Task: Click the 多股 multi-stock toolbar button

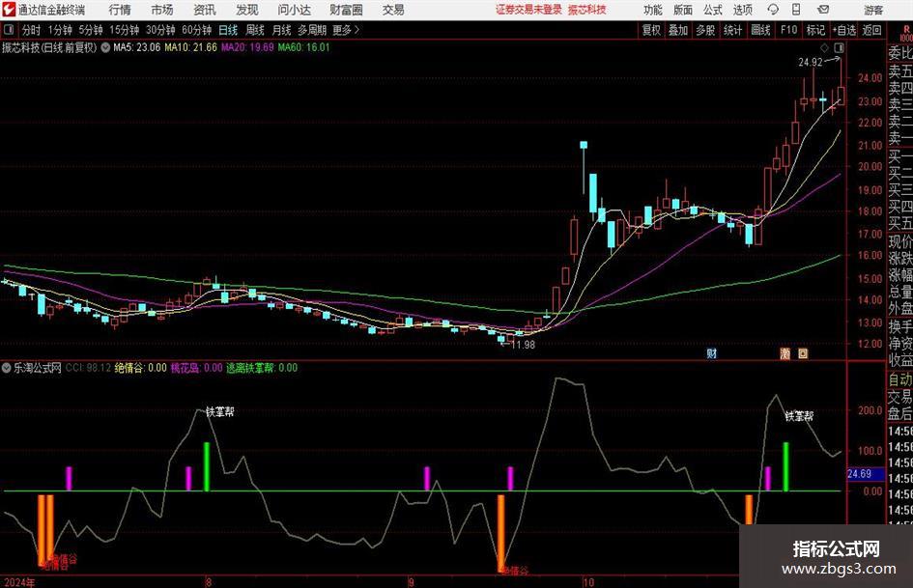Action: click(705, 30)
